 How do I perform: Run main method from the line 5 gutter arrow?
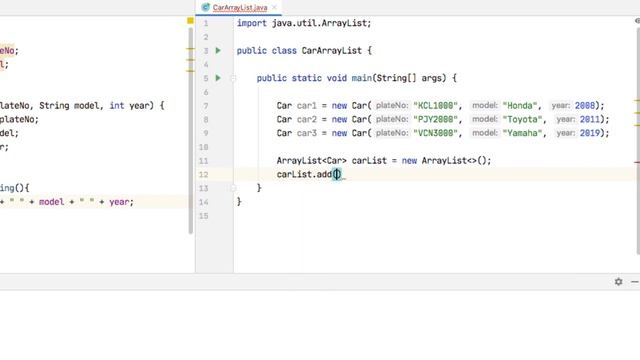tap(218, 78)
